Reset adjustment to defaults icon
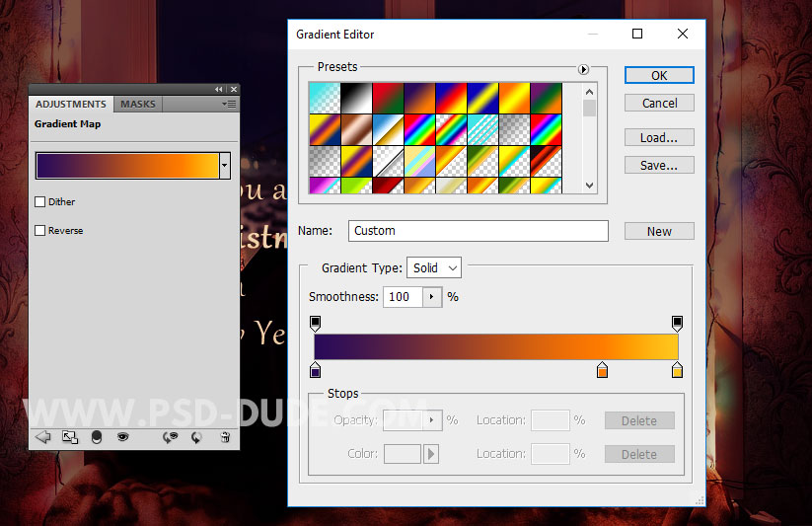This screenshot has height=526, width=812. click(197, 437)
